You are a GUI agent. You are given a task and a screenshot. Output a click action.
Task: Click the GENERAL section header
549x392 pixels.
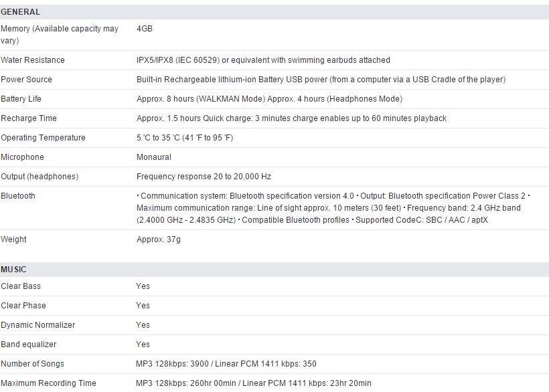21,12
